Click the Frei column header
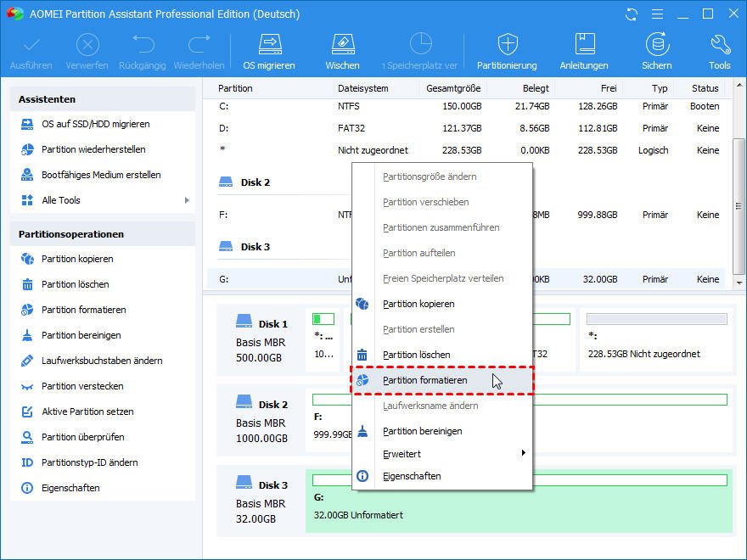This screenshot has width=747, height=560. pos(609,88)
